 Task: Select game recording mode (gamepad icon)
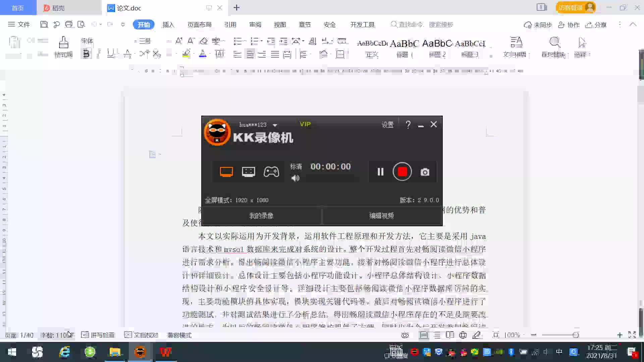tap(271, 172)
